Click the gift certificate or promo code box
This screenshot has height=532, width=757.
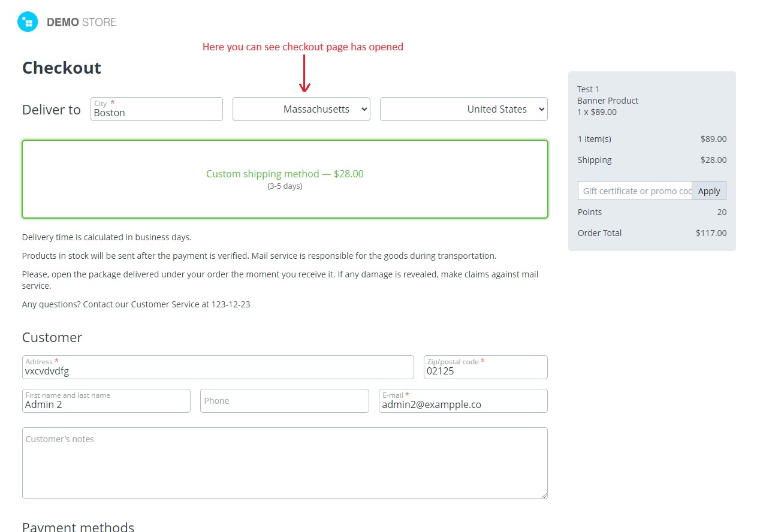coord(635,191)
